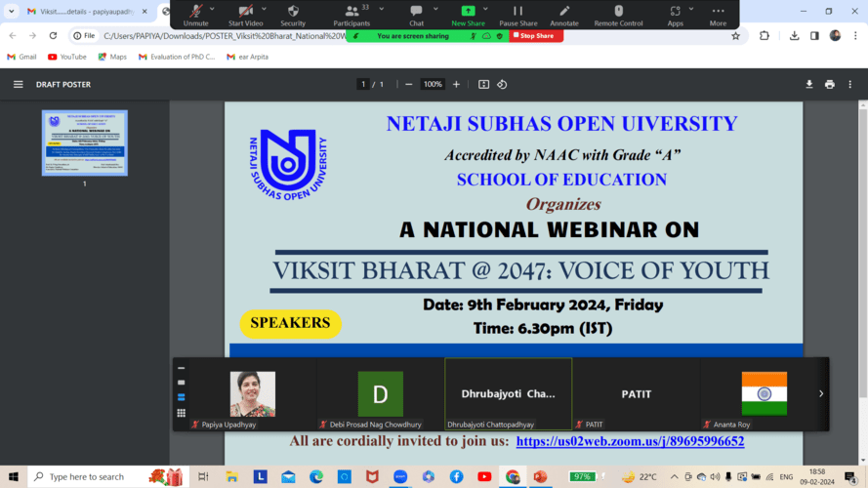
Task: Toggle PDF viewer sidebar menu
Action: click(x=19, y=85)
